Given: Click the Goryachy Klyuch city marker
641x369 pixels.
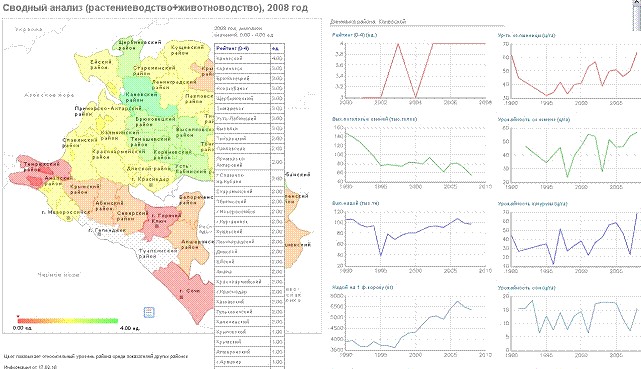Looking at the screenshot, I should tap(156, 226).
